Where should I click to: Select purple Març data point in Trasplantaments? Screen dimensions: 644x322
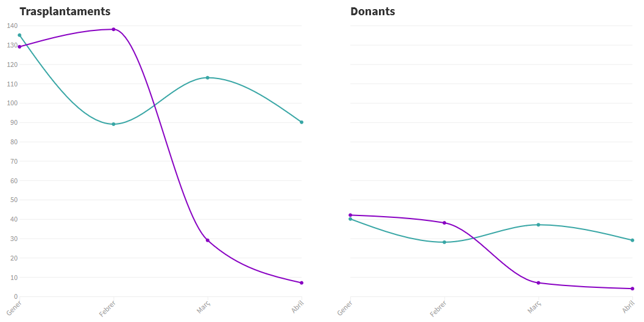pyautogui.click(x=208, y=240)
